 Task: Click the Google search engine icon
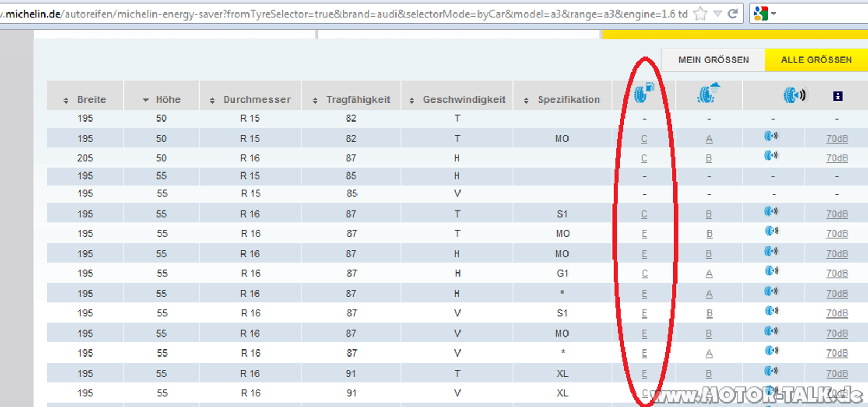click(x=761, y=14)
